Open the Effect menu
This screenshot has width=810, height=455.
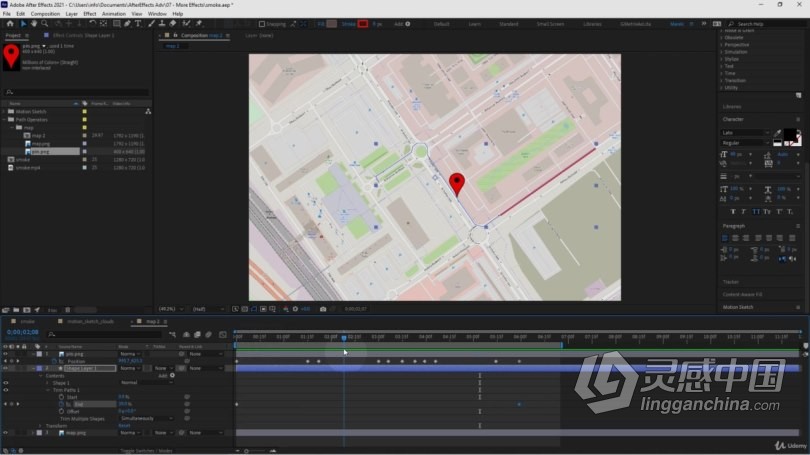pos(89,14)
